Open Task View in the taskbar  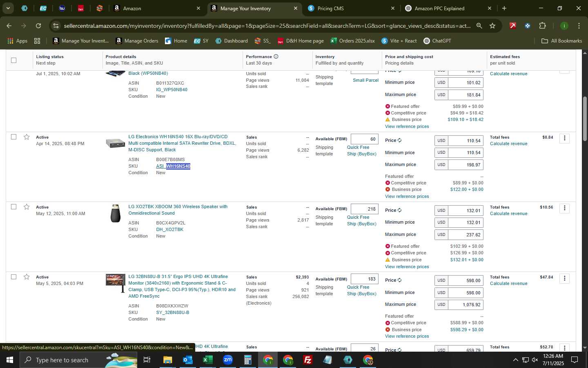pos(147,360)
